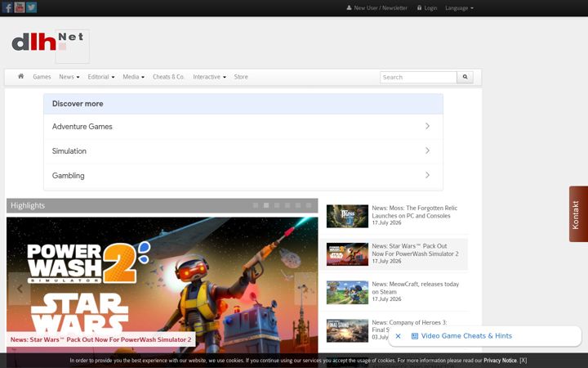Open Moss: The Forgotten Relic news thumbnail
Viewport: 588px width, 368px height.
point(347,216)
